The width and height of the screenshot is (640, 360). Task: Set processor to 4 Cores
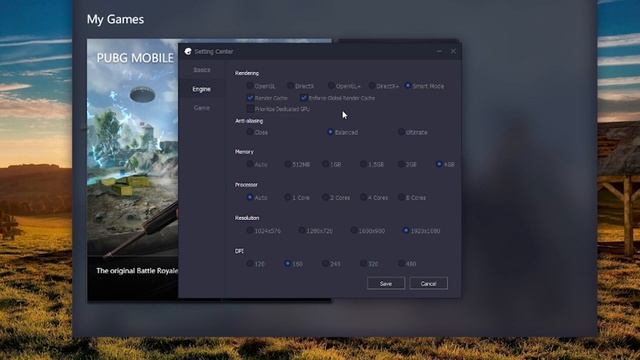tap(363, 197)
